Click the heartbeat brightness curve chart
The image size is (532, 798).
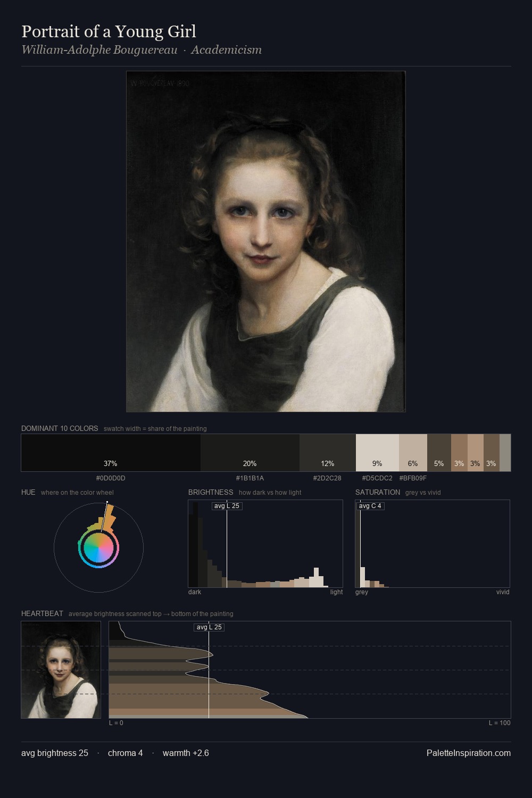click(x=310, y=670)
